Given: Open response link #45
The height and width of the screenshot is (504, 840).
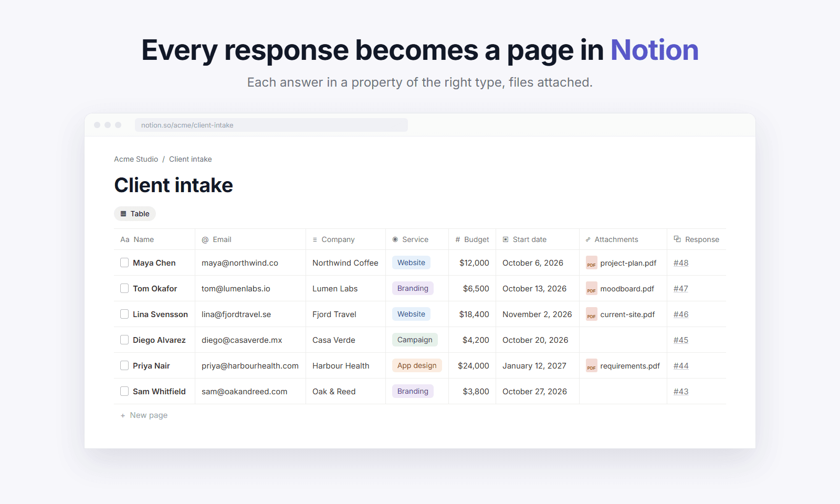Looking at the screenshot, I should [681, 340].
